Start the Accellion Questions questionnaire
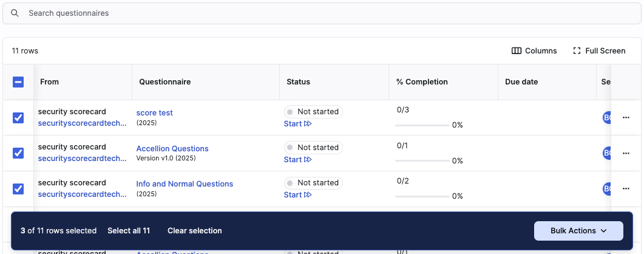644x254 pixels. pos(298,159)
